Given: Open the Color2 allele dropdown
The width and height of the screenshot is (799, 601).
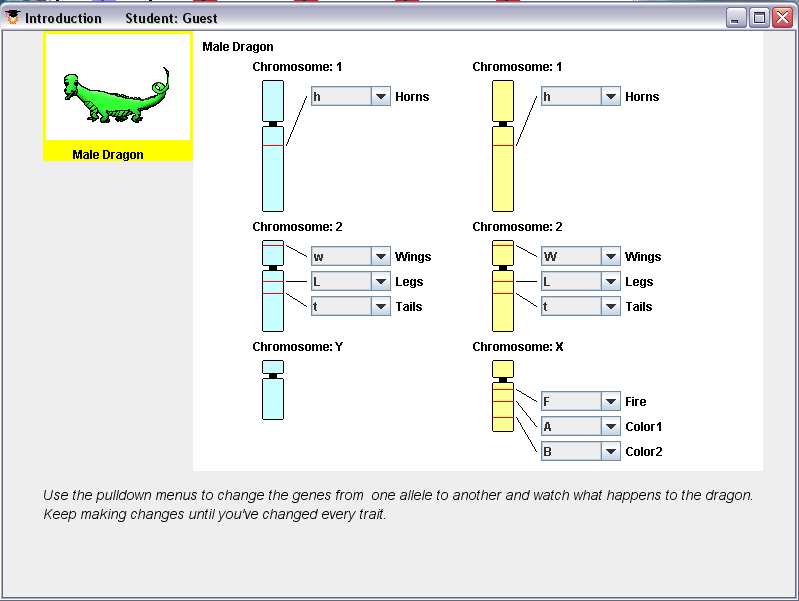Looking at the screenshot, I should (x=581, y=452).
